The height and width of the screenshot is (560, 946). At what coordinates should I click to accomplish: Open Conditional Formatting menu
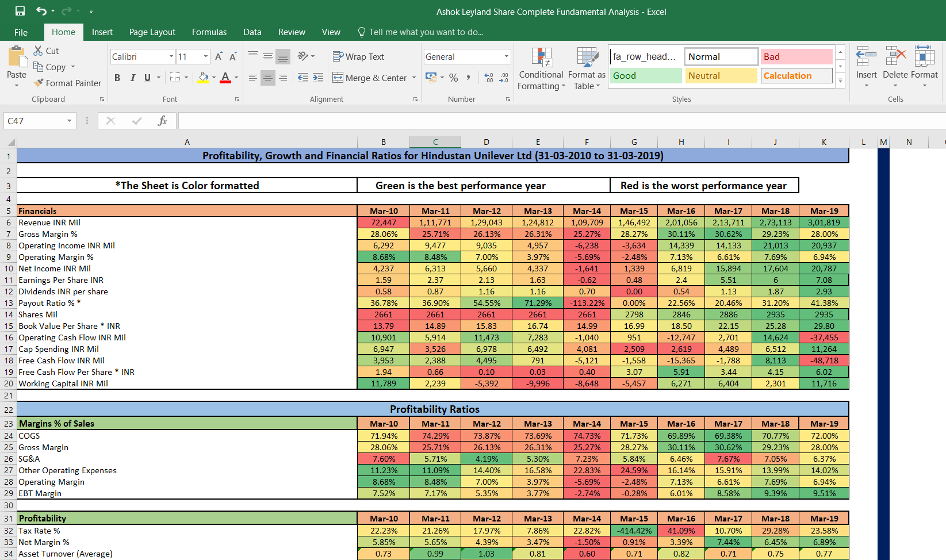(541, 69)
